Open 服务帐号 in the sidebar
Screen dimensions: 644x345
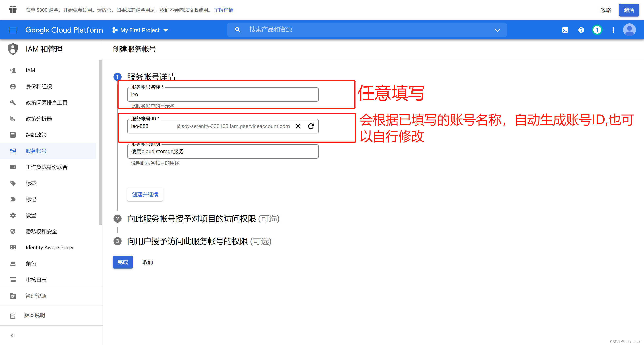click(36, 151)
